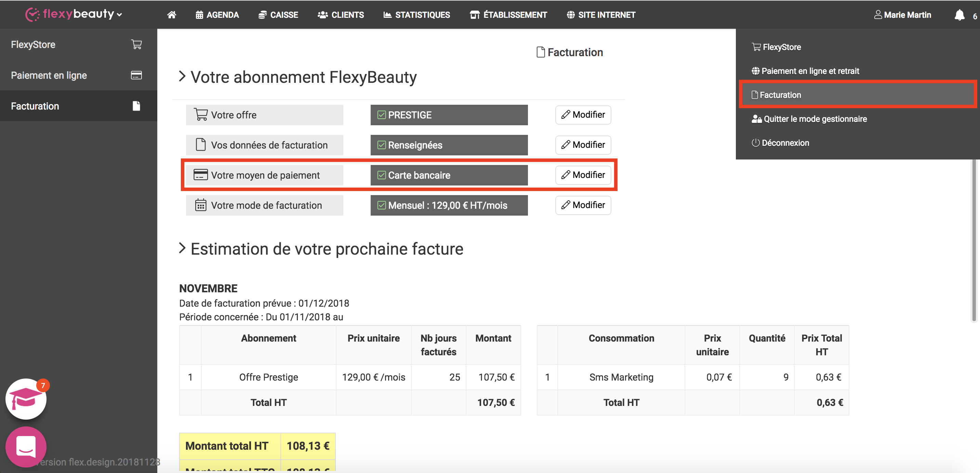
Task: Click the Votre mode de facturation calendar icon
Action: coord(200,205)
